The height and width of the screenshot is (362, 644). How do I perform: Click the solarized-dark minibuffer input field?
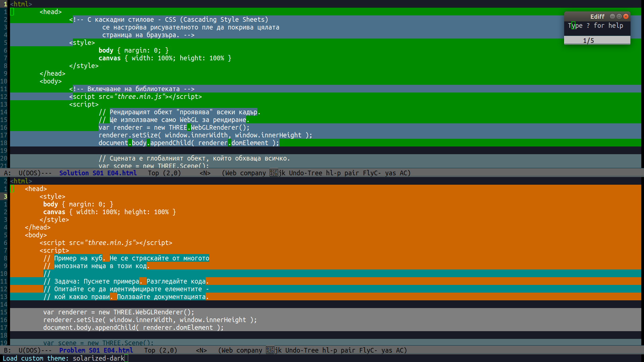click(99, 358)
